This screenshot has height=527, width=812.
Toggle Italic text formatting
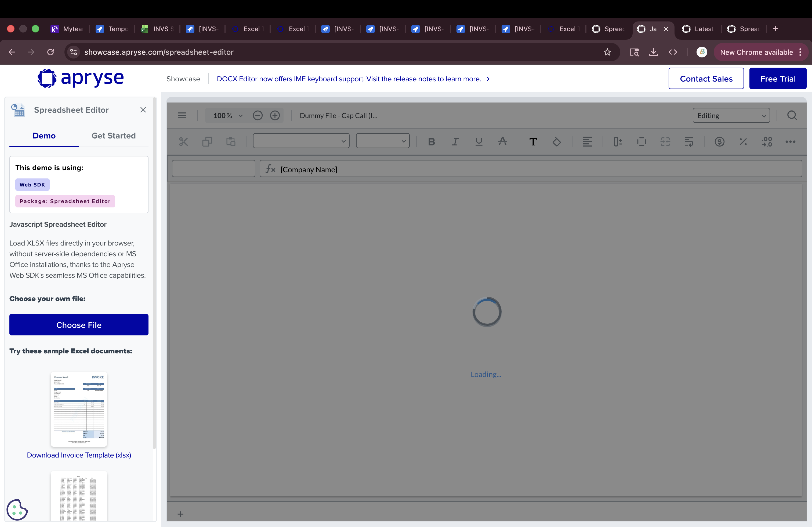(x=455, y=141)
